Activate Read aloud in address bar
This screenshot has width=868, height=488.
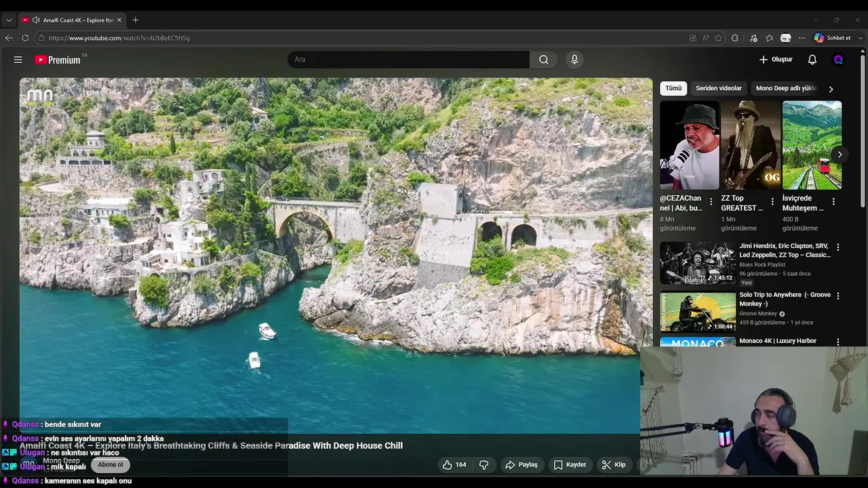[705, 38]
